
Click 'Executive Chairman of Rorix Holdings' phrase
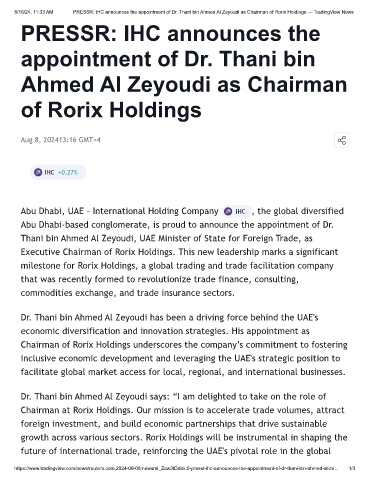pos(96,252)
